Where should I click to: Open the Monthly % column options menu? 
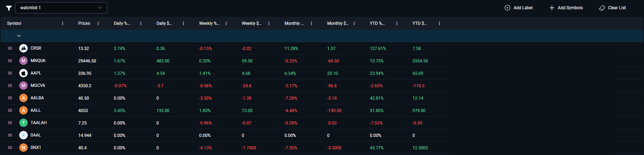312,23
